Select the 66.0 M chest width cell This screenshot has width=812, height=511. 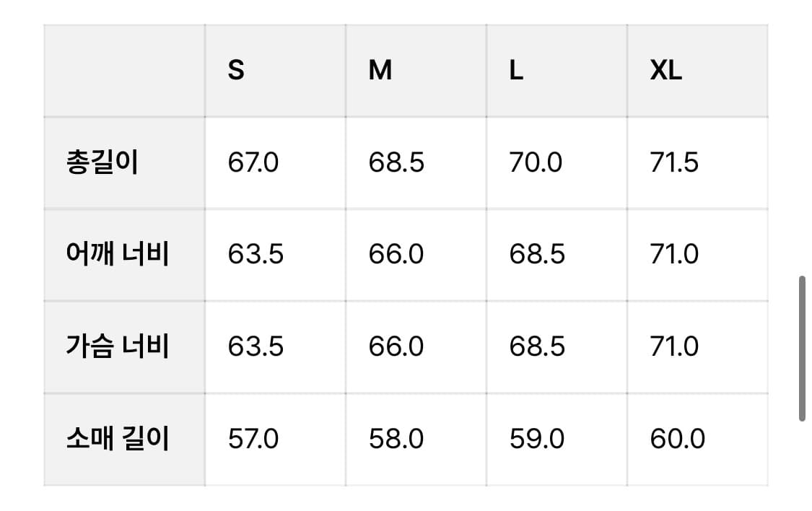pyautogui.click(x=396, y=347)
